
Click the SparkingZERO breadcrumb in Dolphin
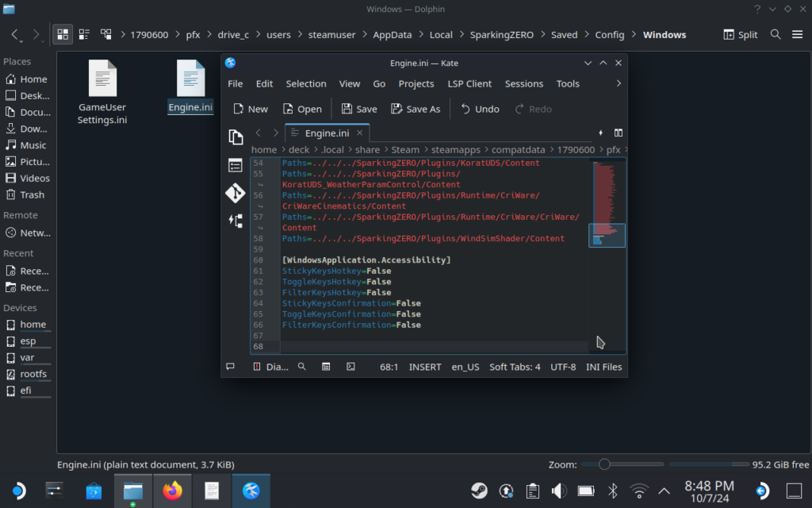tap(501, 35)
